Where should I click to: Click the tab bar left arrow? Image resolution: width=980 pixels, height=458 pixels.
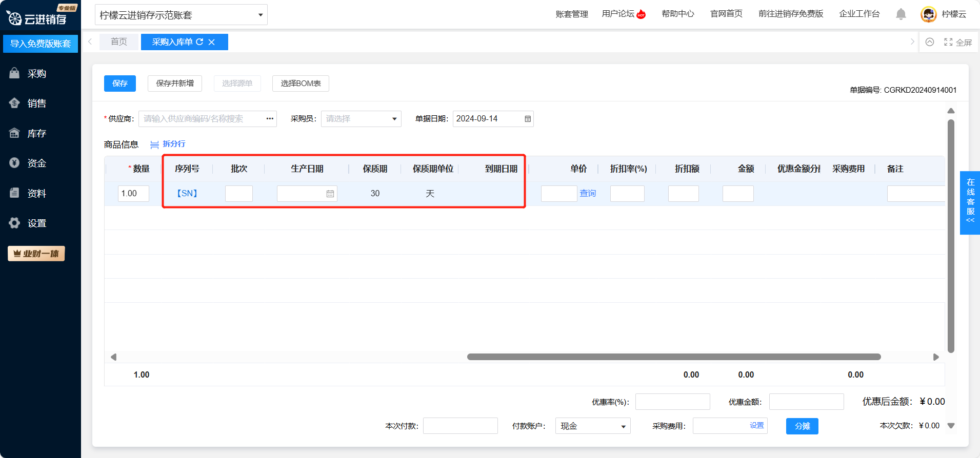click(x=90, y=42)
